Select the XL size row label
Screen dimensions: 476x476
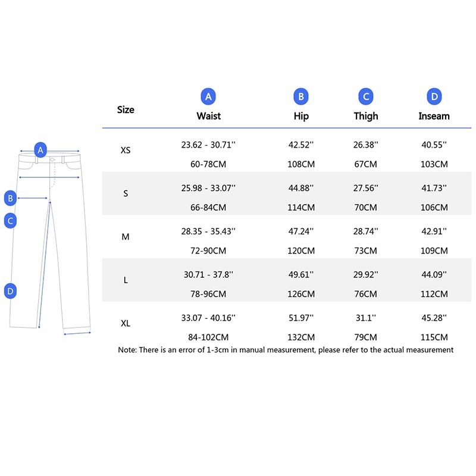point(126,324)
